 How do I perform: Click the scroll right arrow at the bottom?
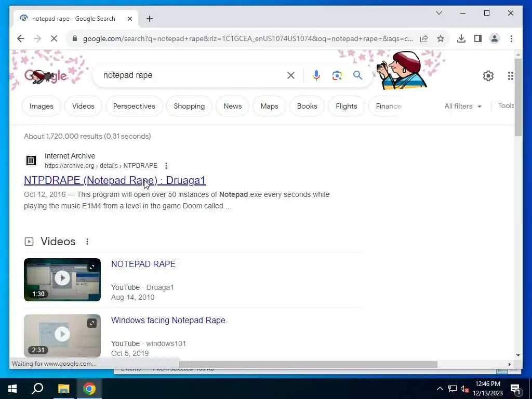point(509,364)
